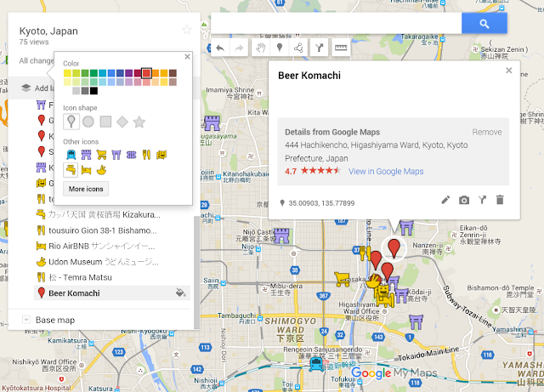Click the 35.00903, 135.77899 coordinates
The width and height of the screenshot is (544, 392).
click(x=321, y=203)
